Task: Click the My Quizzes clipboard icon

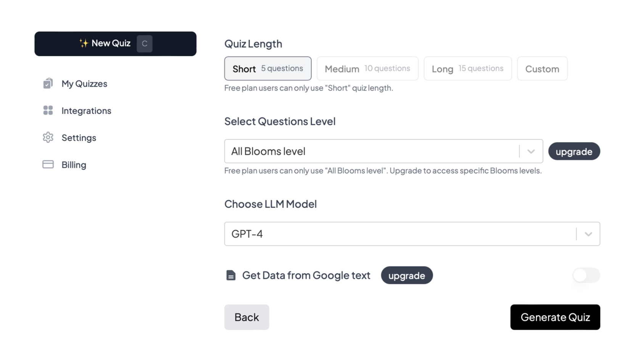Action: pyautogui.click(x=48, y=83)
